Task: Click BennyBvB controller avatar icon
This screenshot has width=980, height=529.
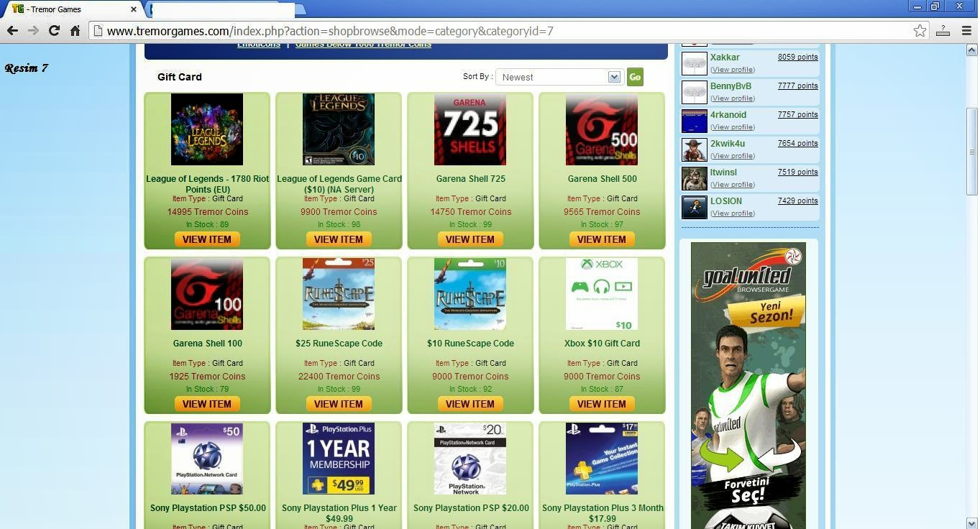Action: click(x=695, y=93)
